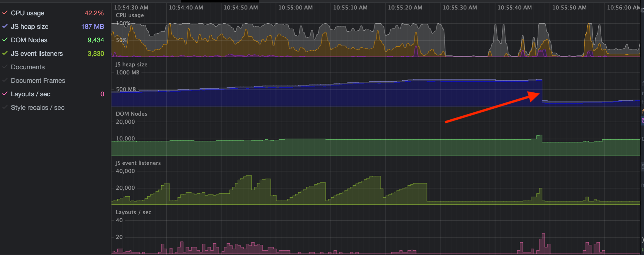Click the 10:54:40 AM timeline label
This screenshot has height=255, width=644.
[x=186, y=8]
